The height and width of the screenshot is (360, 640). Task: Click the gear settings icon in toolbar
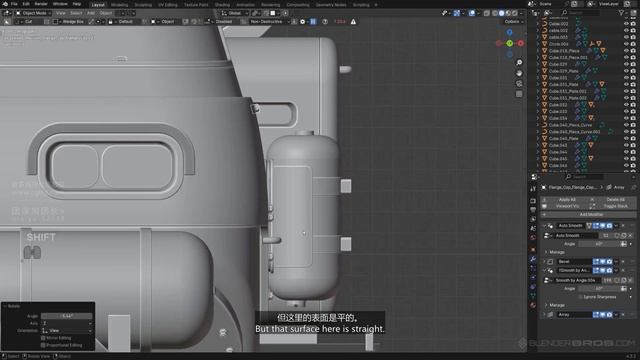(302, 22)
